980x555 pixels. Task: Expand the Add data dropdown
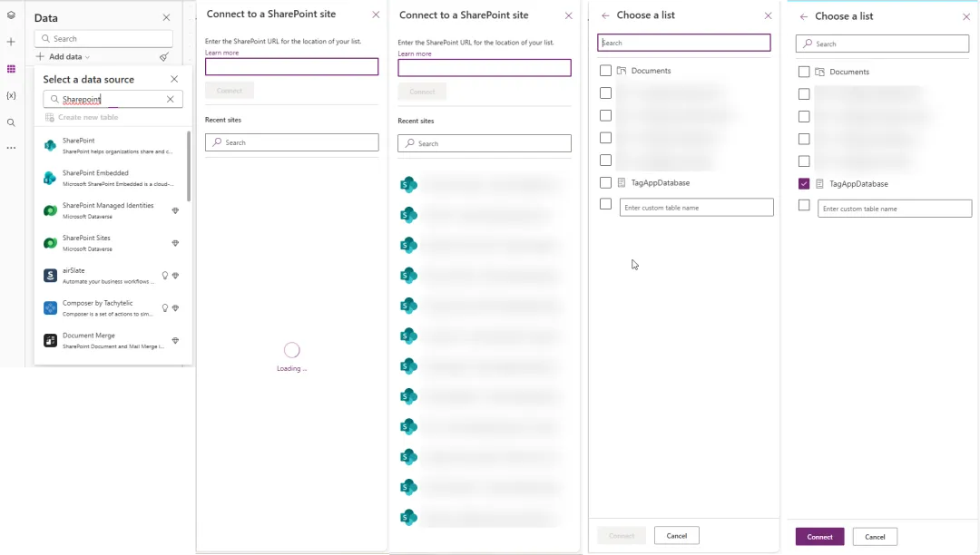pos(64,57)
